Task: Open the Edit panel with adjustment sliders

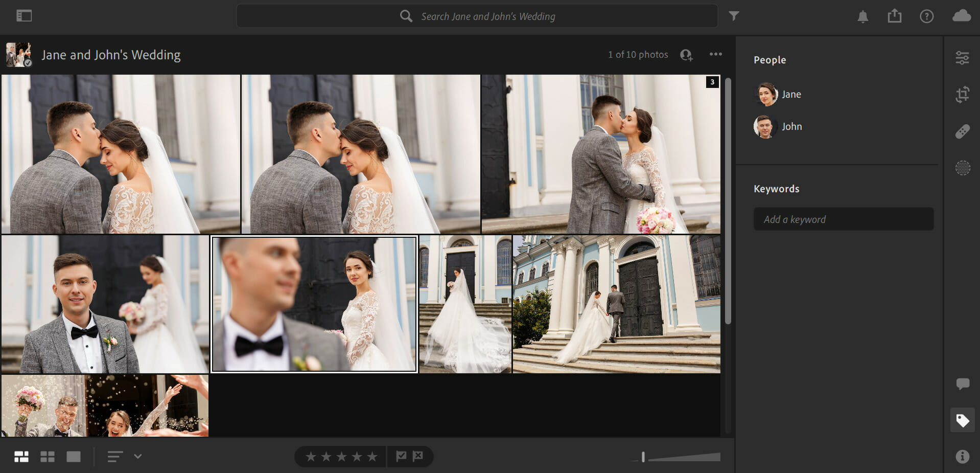Action: 962,58
